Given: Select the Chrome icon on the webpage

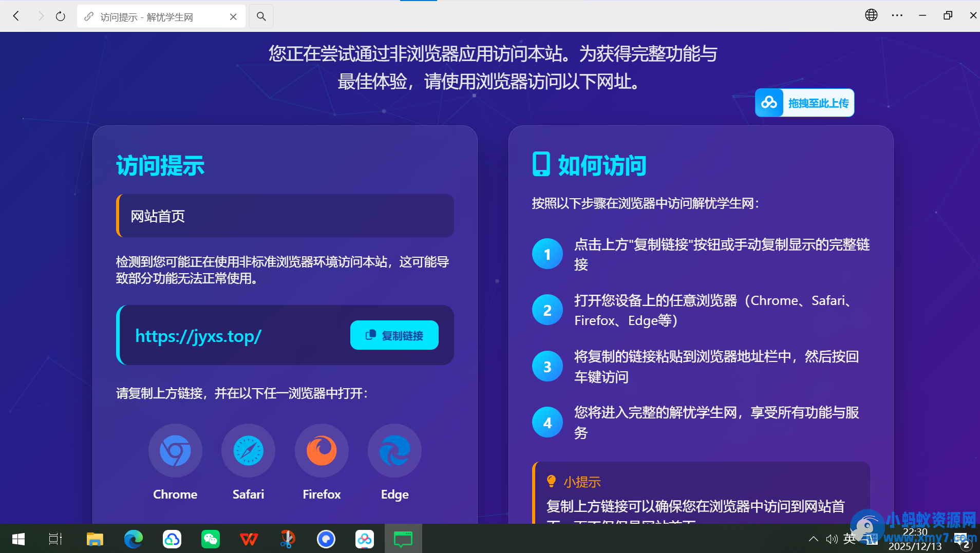Looking at the screenshot, I should point(175,450).
